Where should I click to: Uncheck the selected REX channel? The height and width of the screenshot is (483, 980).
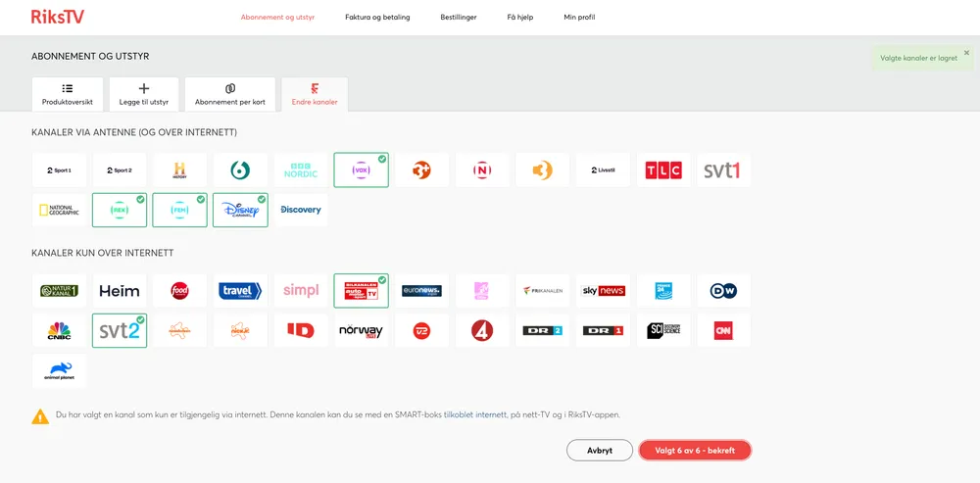(120, 210)
